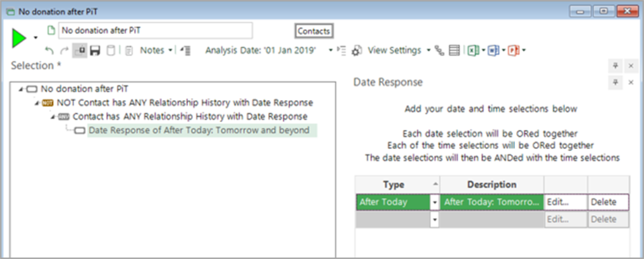Collapse the NOT Contact Relationship History node
This screenshot has width=644, height=259.
36,103
